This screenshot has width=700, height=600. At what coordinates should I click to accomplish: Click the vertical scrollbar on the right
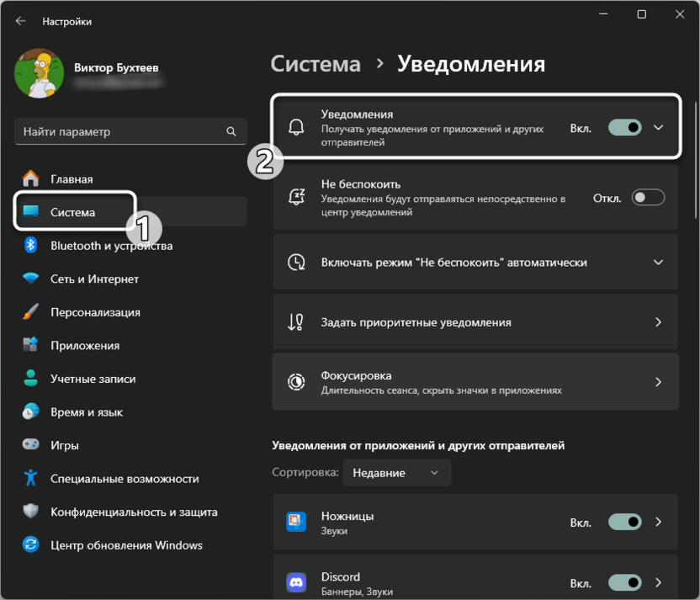695,160
